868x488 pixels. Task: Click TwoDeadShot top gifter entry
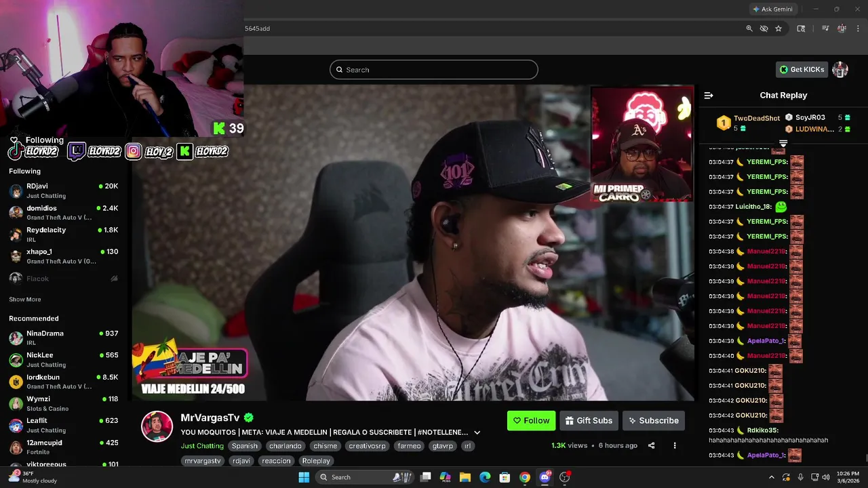(748, 123)
